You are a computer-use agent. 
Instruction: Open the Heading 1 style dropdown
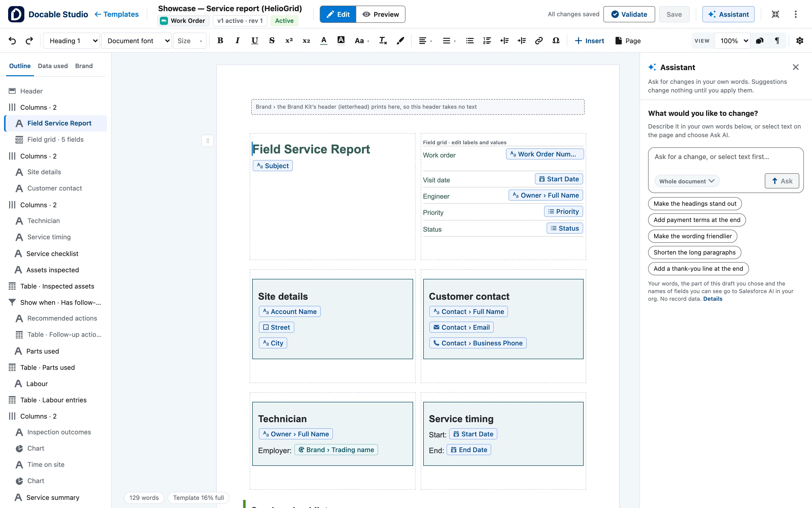point(72,41)
